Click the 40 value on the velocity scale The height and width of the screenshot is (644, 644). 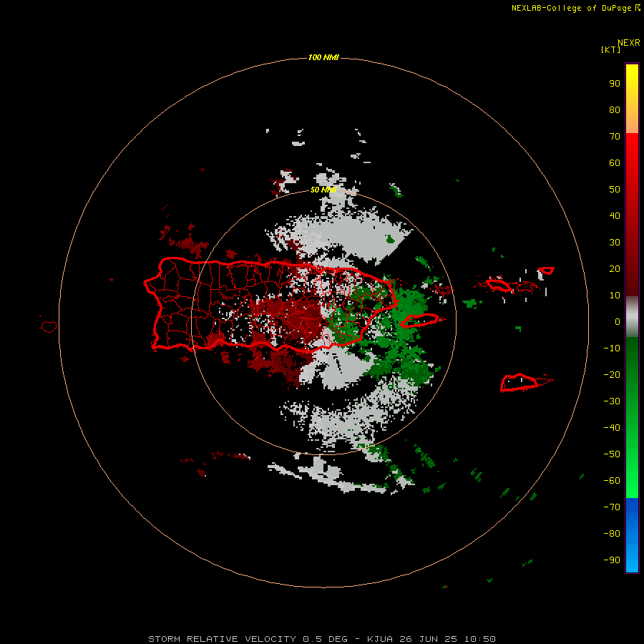tap(615, 216)
